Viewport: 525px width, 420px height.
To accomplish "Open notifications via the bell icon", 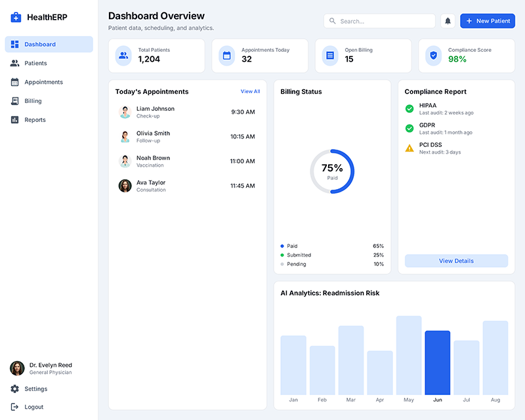I will (x=448, y=20).
